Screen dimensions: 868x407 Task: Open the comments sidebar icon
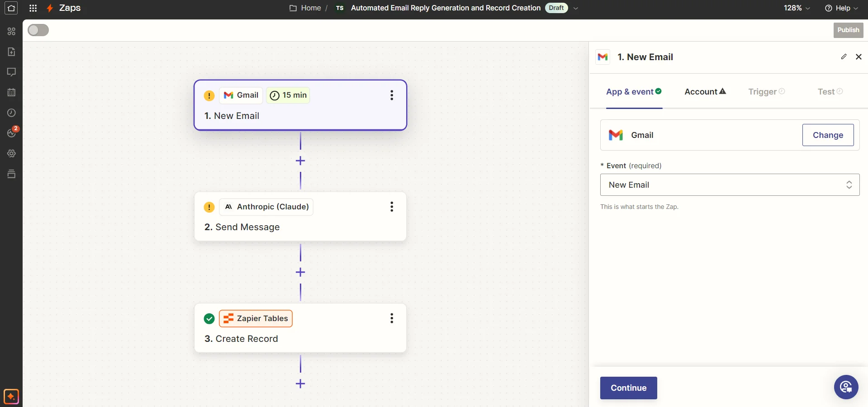point(11,72)
